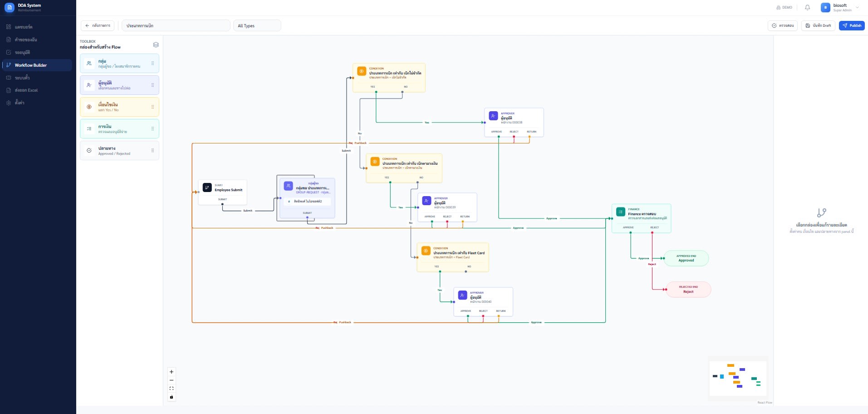Click the fit view canvas control
868x414 pixels.
pyautogui.click(x=172, y=389)
